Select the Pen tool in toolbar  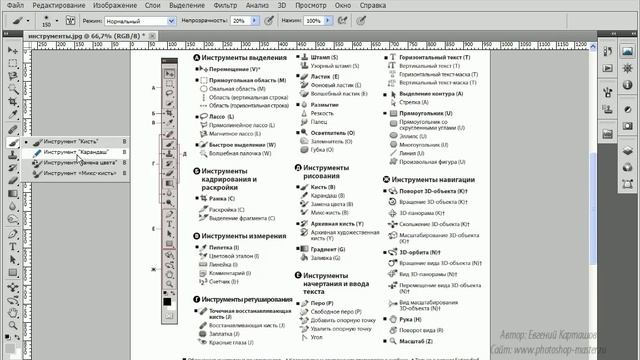[13, 234]
